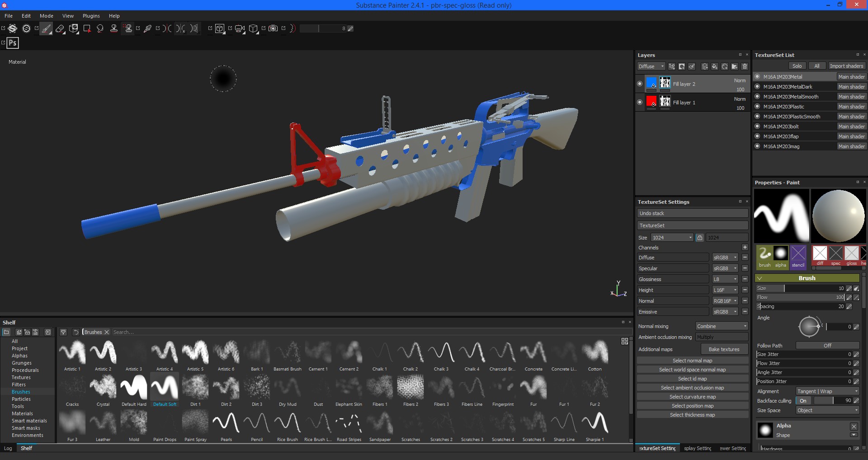
Task: Toggle Backface culling On button
Action: click(x=803, y=401)
